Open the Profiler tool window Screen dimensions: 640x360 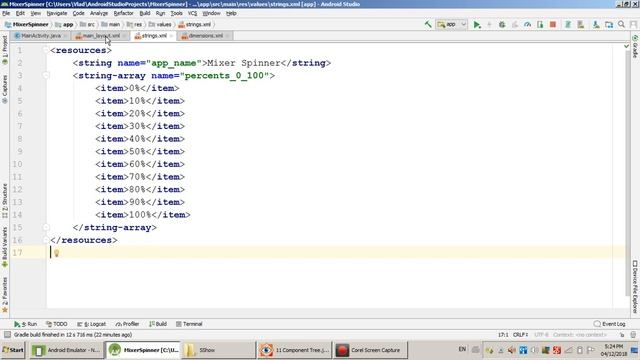point(127,324)
